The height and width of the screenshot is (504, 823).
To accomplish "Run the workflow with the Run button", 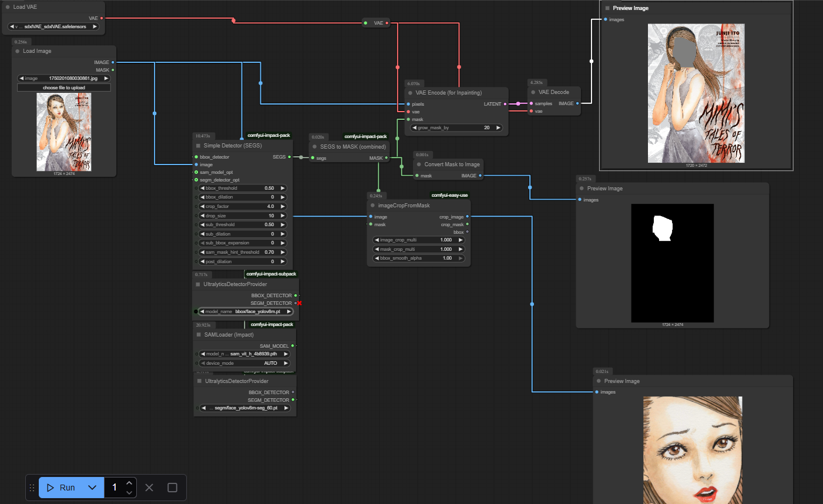I will point(61,488).
